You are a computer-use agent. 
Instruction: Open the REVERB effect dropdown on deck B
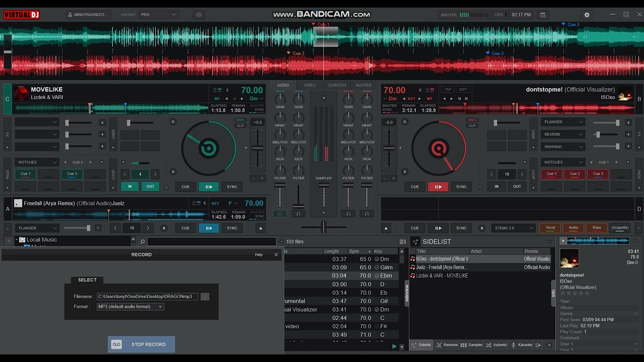[563, 134]
